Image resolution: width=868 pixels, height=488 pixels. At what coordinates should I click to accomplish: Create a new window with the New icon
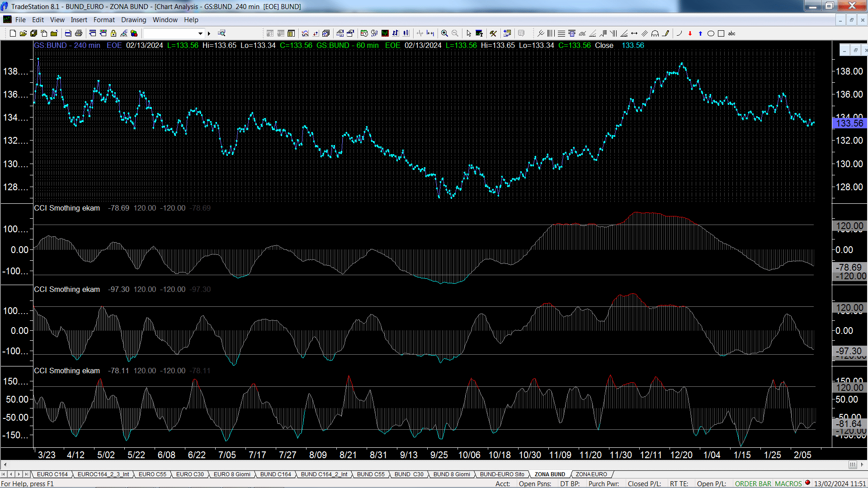point(13,33)
